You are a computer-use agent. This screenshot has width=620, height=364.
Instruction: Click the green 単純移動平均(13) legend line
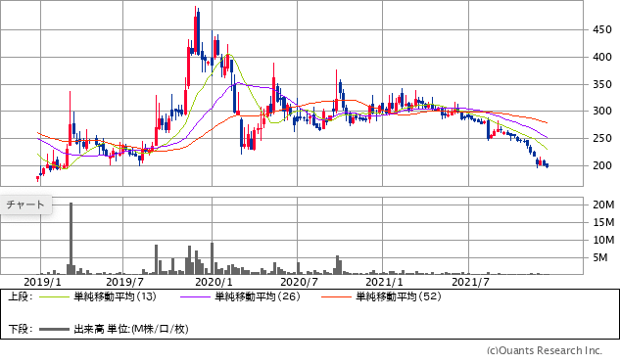click(x=54, y=296)
